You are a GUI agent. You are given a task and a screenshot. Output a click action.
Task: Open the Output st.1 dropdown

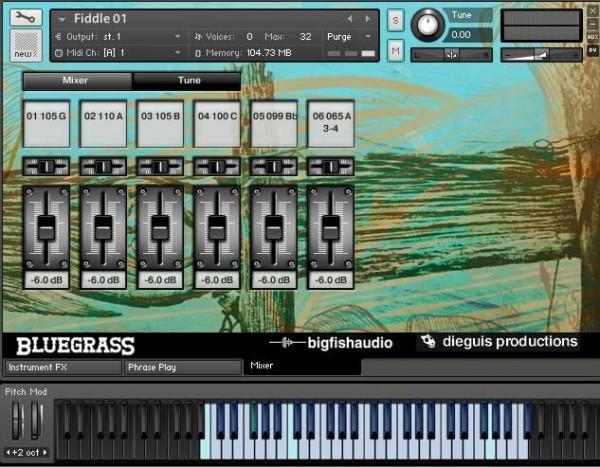(x=178, y=36)
